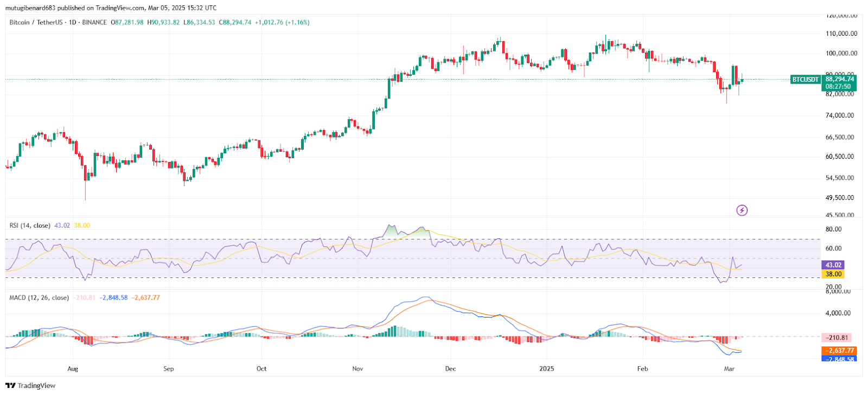This screenshot has width=868, height=395.
Task: Click the low value L86,334.53
Action: (199, 23)
